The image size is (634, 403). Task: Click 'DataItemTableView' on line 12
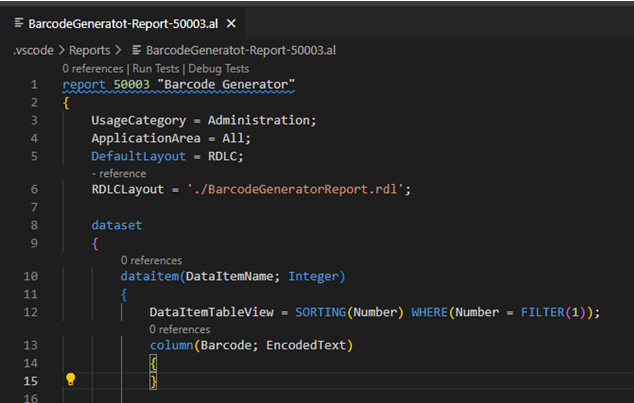[211, 312]
